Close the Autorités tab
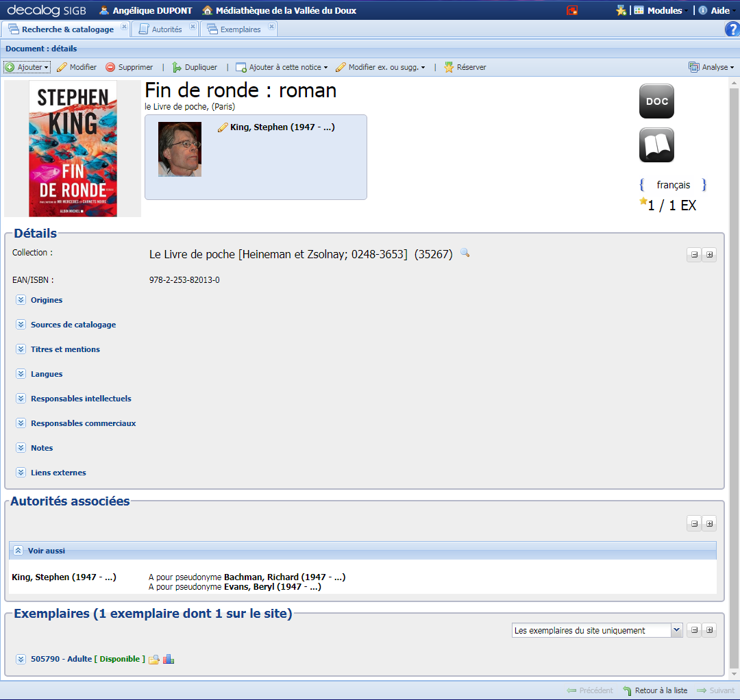 [193, 27]
